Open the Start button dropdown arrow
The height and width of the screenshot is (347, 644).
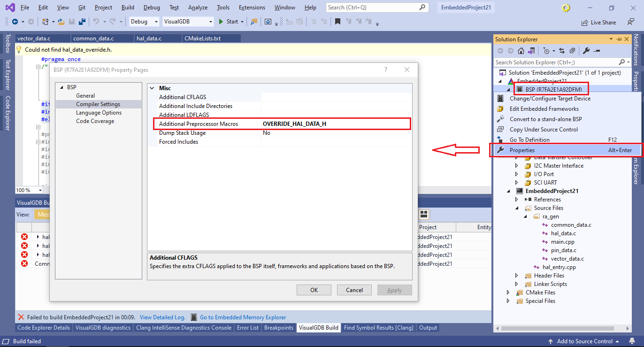click(242, 22)
